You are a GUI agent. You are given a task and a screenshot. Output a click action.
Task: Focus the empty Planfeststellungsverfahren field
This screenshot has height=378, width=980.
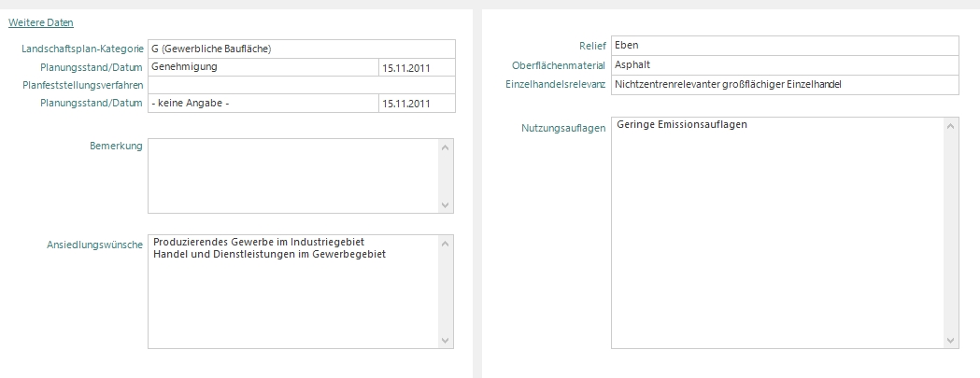tap(301, 85)
